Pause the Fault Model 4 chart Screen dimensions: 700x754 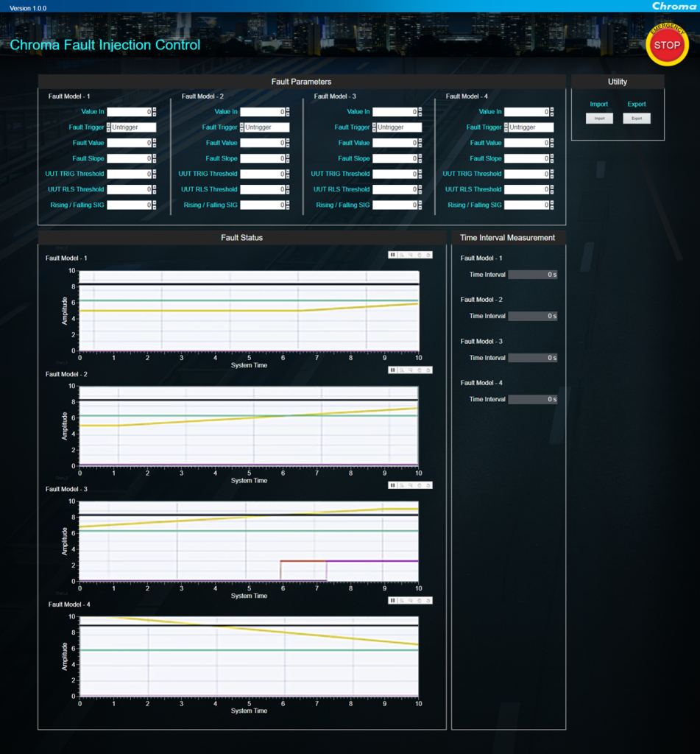[393, 600]
